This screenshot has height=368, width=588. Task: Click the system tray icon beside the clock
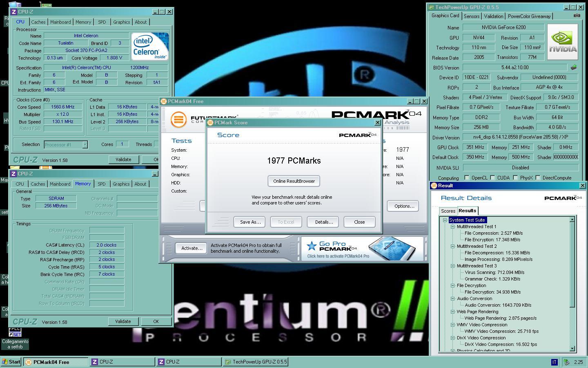click(x=566, y=362)
